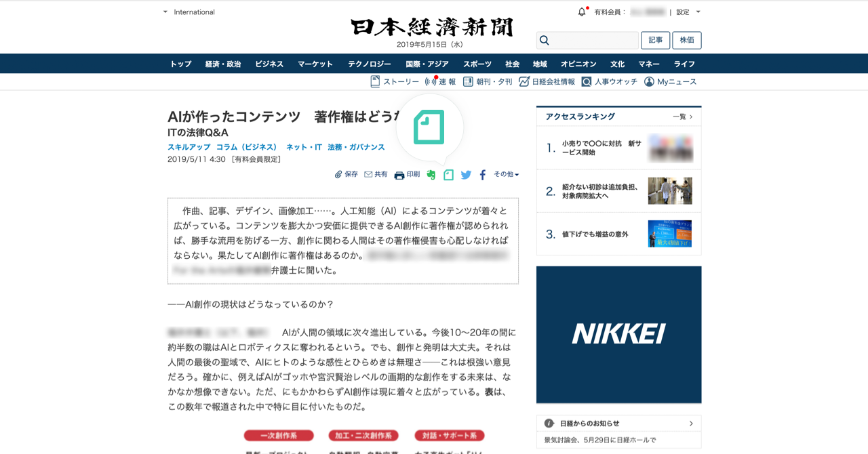Open 速報 breaking news icon
868x454 pixels.
440,81
